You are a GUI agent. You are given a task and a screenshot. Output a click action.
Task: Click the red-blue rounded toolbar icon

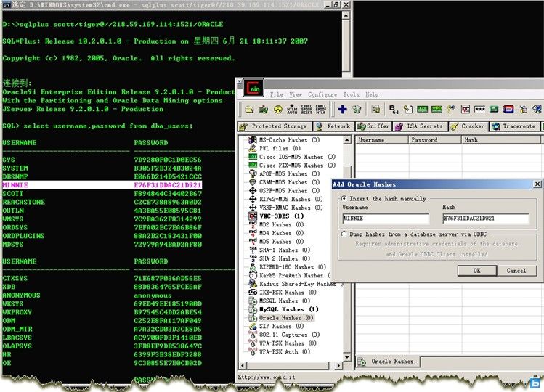(508, 110)
